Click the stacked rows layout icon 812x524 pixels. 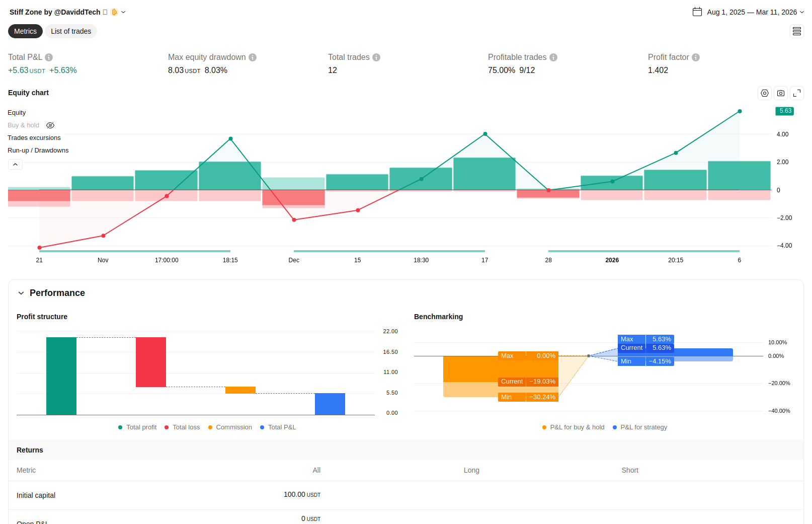[797, 31]
